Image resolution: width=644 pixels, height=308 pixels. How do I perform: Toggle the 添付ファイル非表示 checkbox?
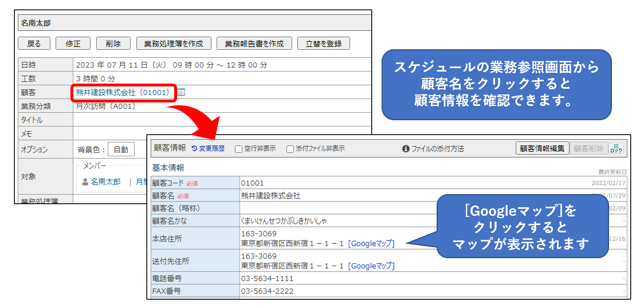(290, 149)
